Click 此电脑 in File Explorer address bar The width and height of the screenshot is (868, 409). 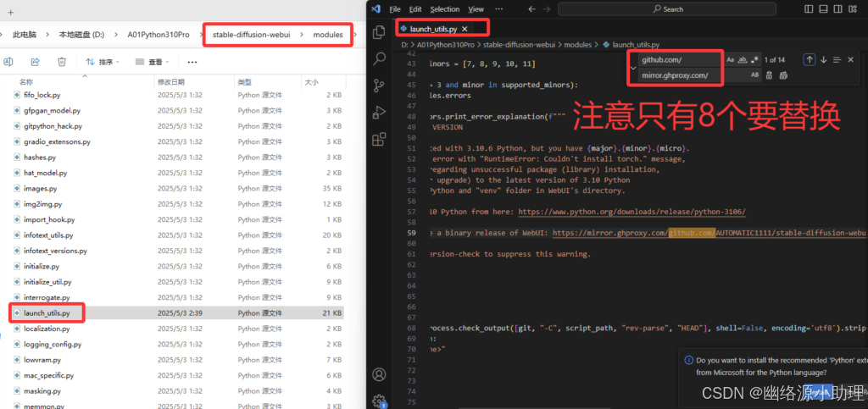[x=25, y=34]
